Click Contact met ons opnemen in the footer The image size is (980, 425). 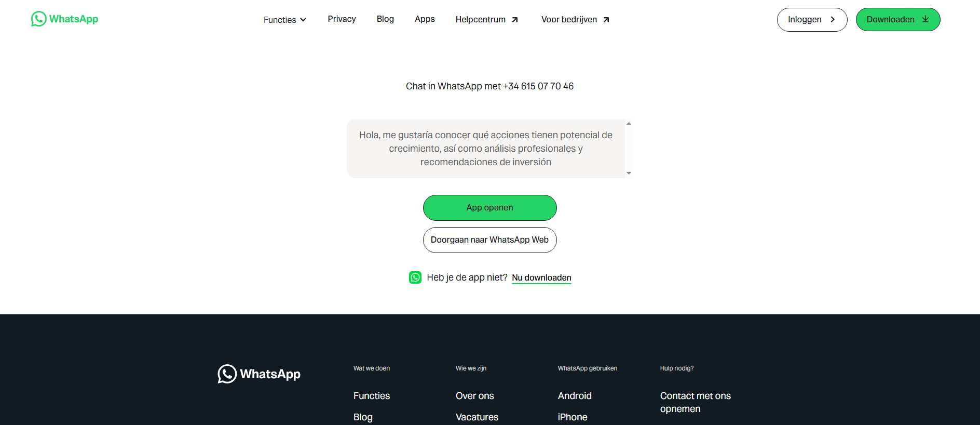pos(696,402)
